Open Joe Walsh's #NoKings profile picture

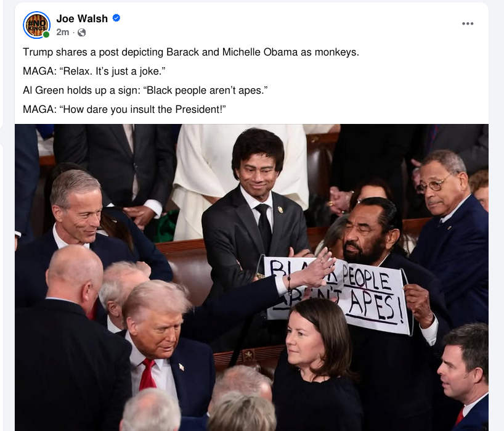pyautogui.click(x=36, y=25)
